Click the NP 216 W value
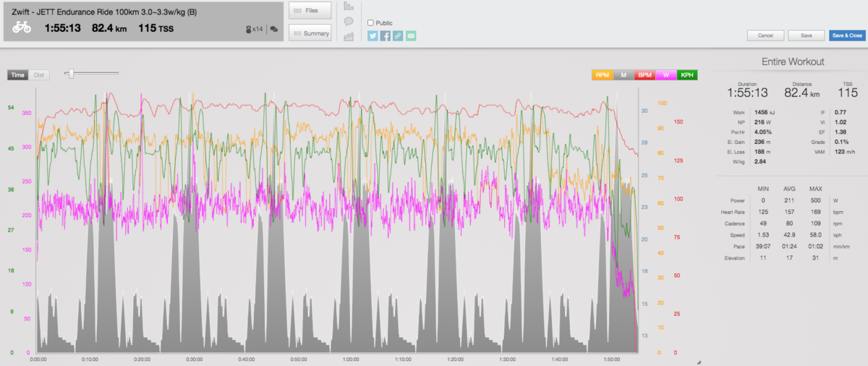The width and height of the screenshot is (868, 366). pos(762,122)
